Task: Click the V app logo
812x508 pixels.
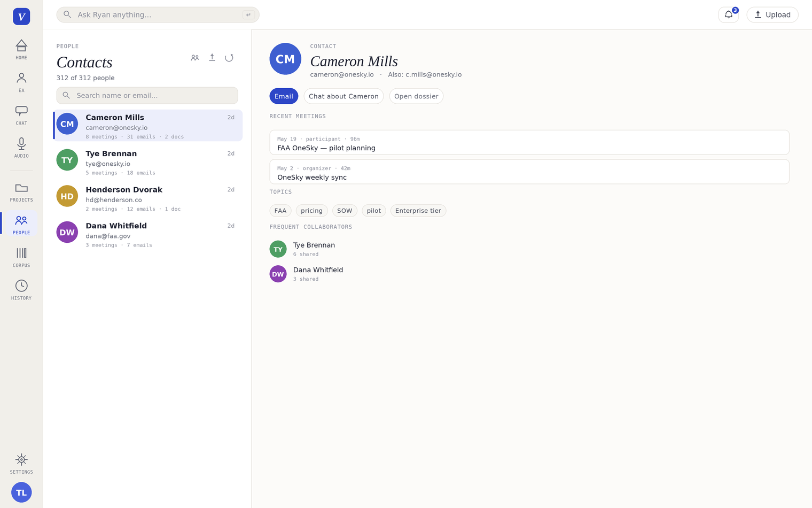Action: pyautogui.click(x=21, y=17)
